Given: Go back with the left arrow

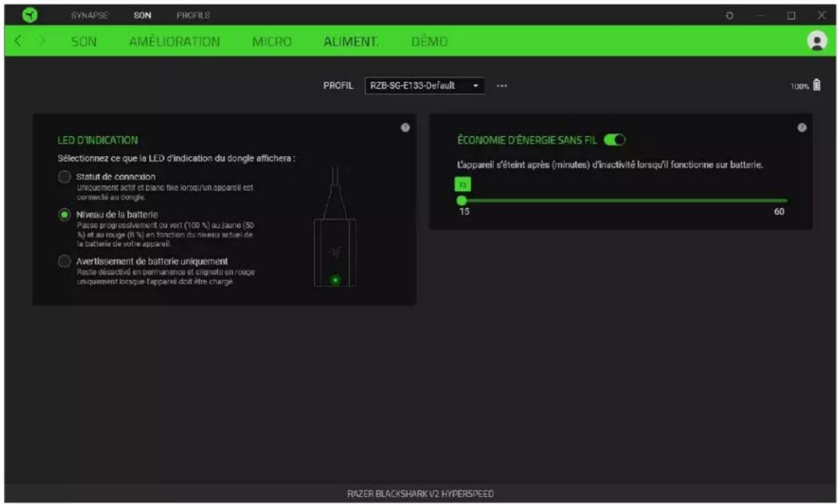Looking at the screenshot, I should point(18,41).
